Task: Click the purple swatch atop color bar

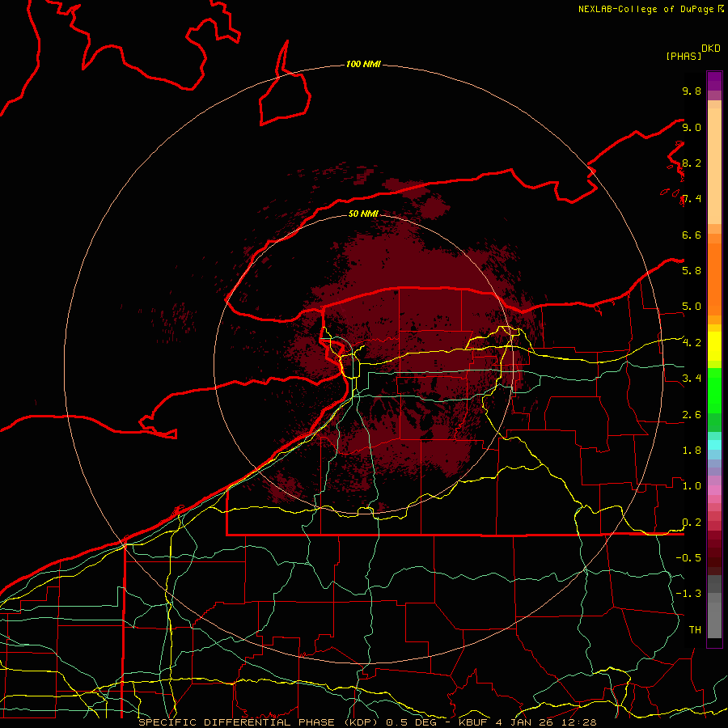Action: (x=714, y=81)
